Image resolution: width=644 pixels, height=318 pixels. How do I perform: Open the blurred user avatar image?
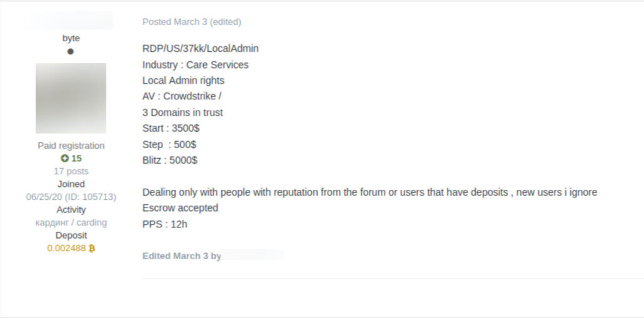pos(71,98)
